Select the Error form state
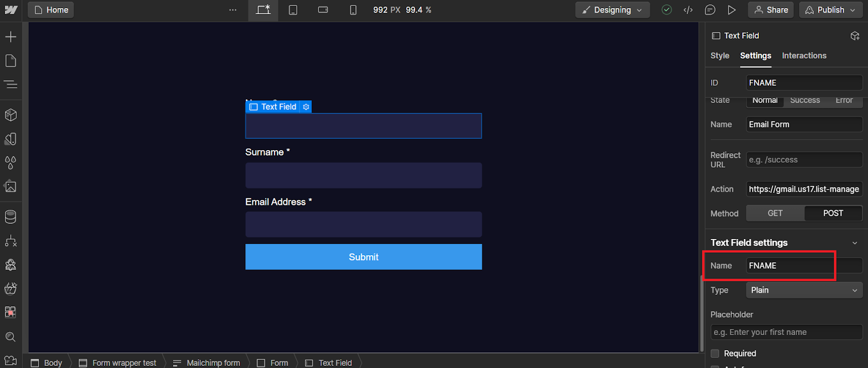Viewport: 868px width, 368px height. tap(844, 101)
